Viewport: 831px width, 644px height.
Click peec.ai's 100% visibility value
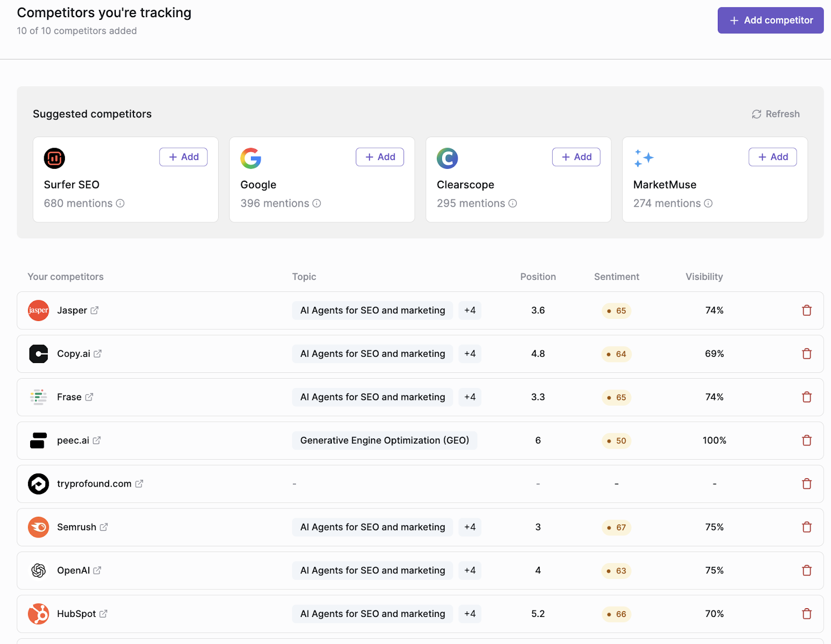715,440
